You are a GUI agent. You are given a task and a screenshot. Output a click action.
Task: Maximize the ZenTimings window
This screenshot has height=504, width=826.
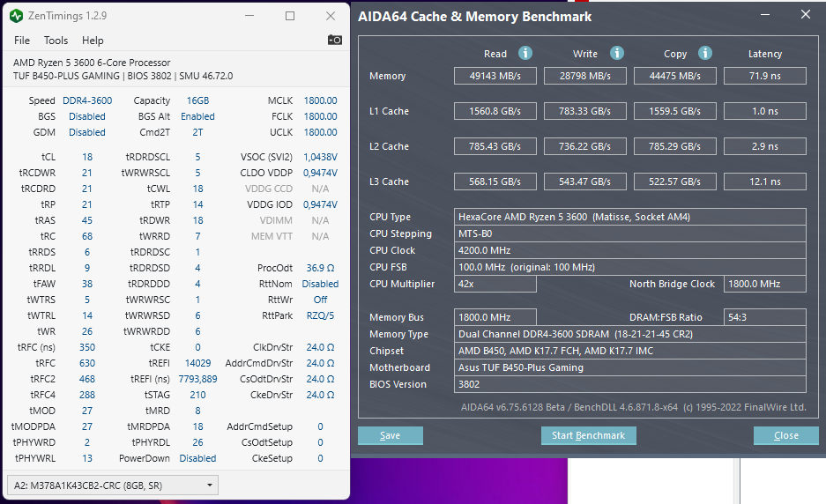tap(290, 16)
